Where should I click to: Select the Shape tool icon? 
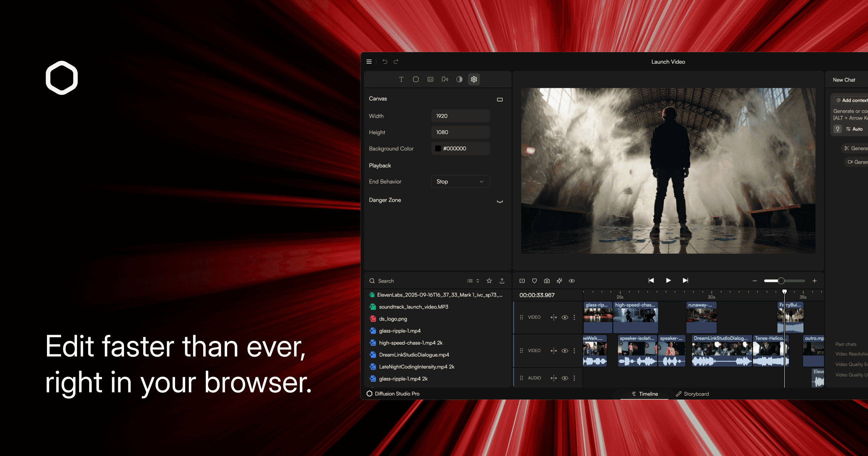tap(416, 79)
